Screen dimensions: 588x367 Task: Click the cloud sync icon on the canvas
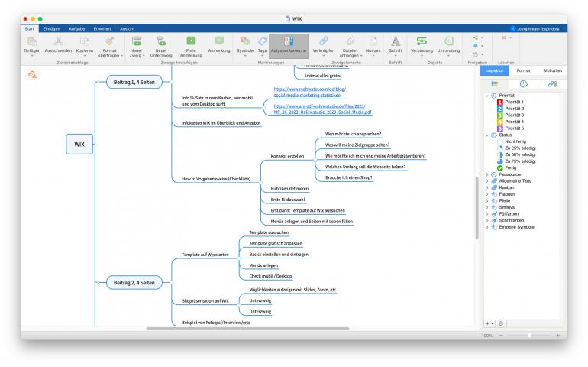pyautogui.click(x=32, y=74)
